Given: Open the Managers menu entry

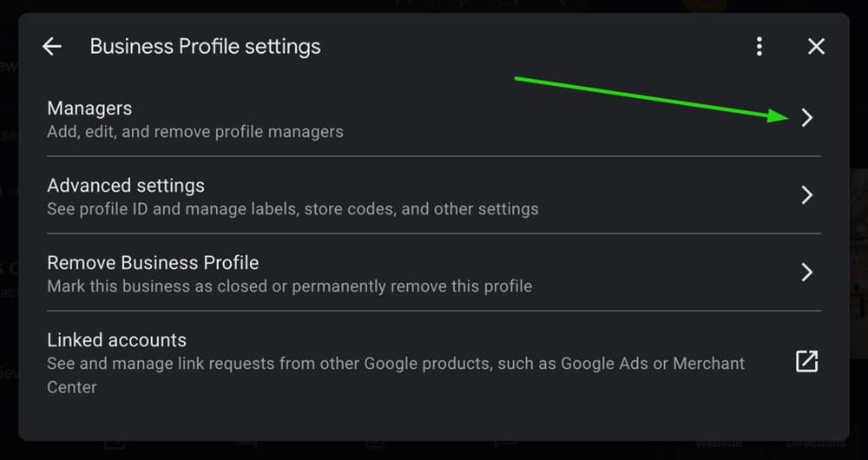Looking at the screenshot, I should coord(89,108).
